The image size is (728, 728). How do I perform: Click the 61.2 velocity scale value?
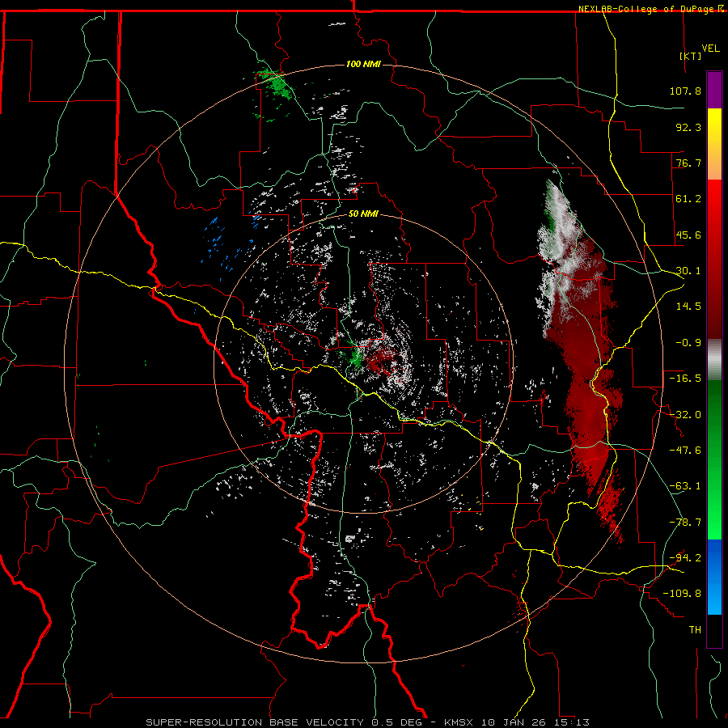pos(688,199)
